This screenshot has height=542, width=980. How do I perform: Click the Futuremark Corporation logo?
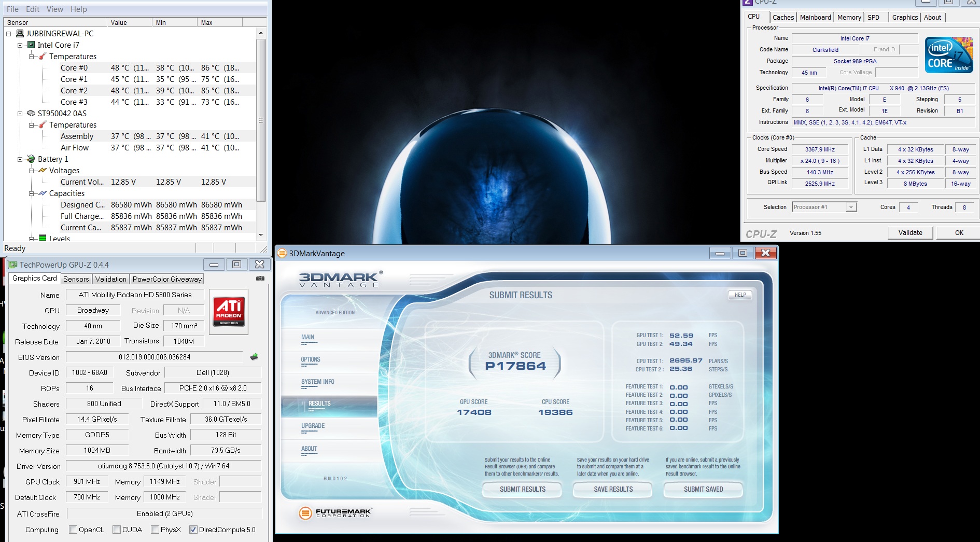(335, 513)
